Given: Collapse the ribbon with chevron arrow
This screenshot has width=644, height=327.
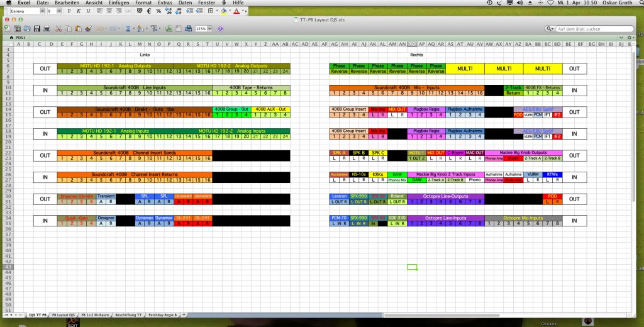Looking at the screenshot, I should (623, 37).
